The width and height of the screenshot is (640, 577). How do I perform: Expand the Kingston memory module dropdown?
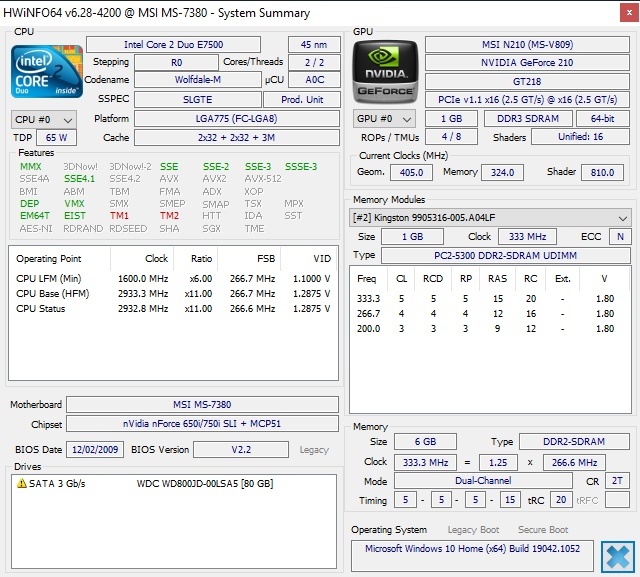490,217
